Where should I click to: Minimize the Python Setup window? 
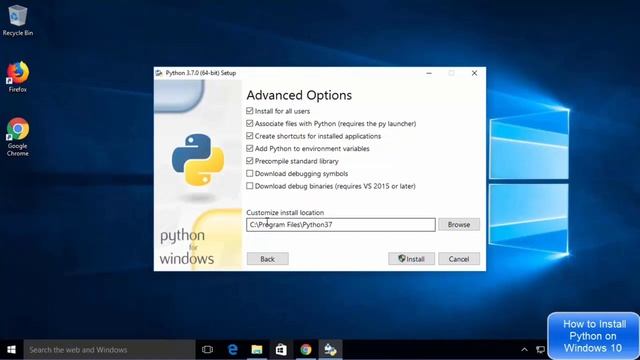pyautogui.click(x=429, y=73)
